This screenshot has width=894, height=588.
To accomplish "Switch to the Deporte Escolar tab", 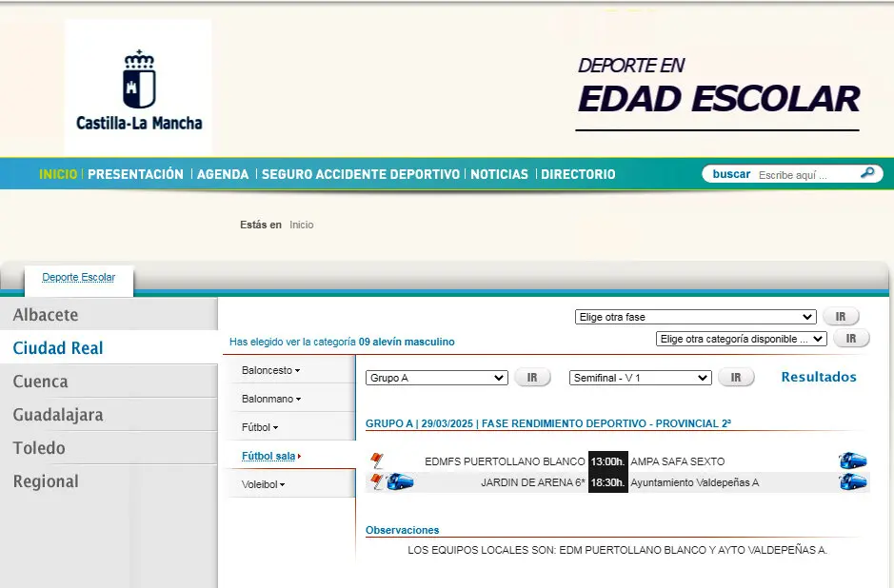I will (x=79, y=278).
